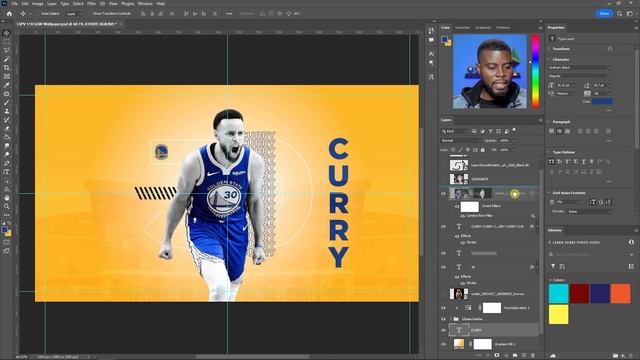This screenshot has height=360, width=640.
Task: Click create new layer icon
Action: pos(524,356)
